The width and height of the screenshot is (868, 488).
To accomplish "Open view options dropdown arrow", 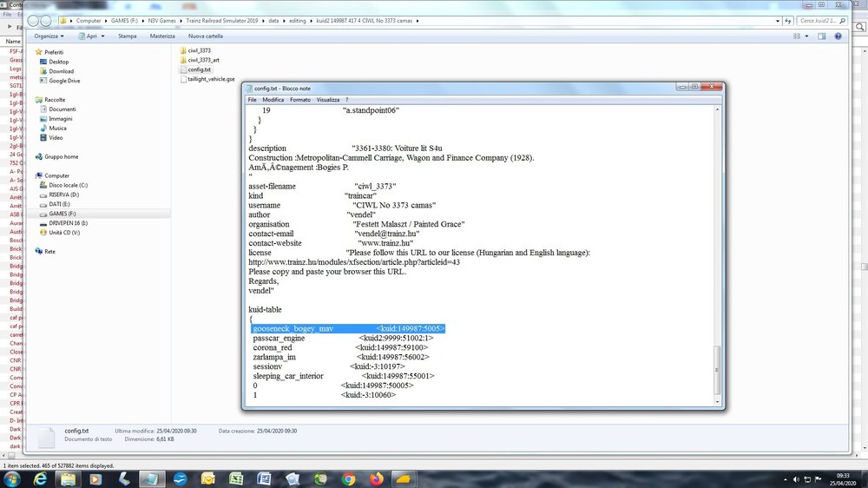I will tap(806, 36).
